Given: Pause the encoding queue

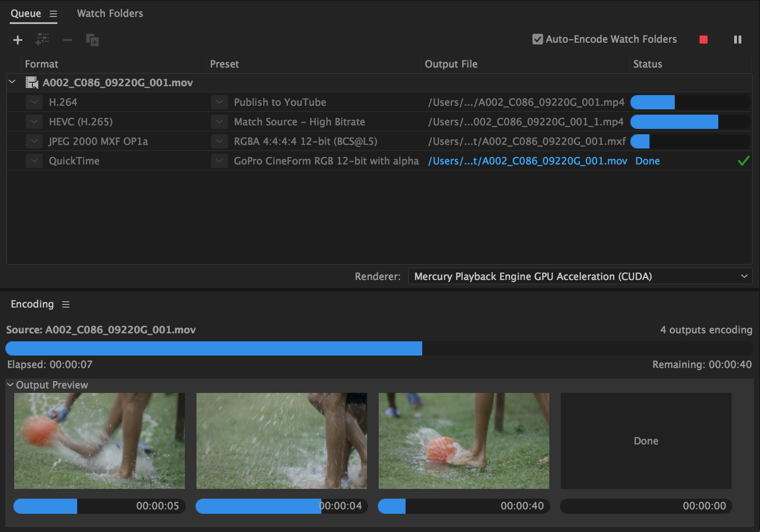Looking at the screenshot, I should pos(738,40).
